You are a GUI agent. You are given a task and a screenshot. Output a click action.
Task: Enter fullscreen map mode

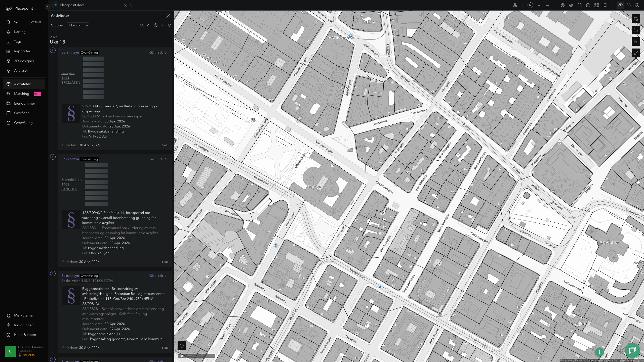point(580,5)
